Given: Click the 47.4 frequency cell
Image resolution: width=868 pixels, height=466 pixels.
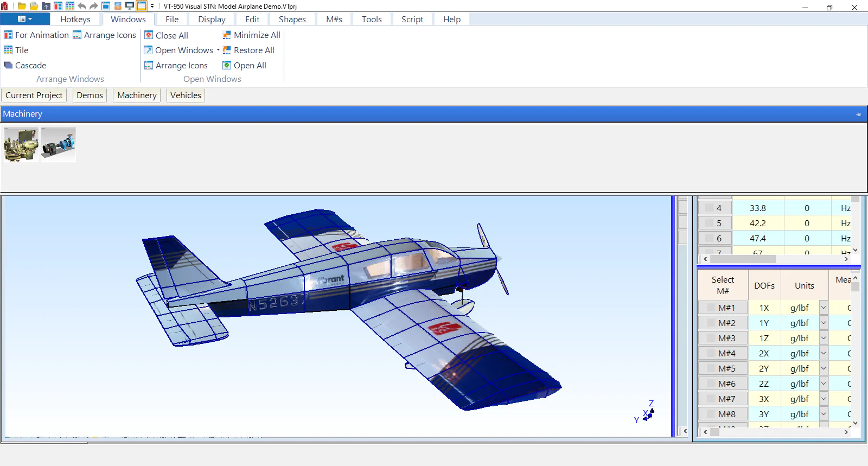Looking at the screenshot, I should click(x=758, y=238).
